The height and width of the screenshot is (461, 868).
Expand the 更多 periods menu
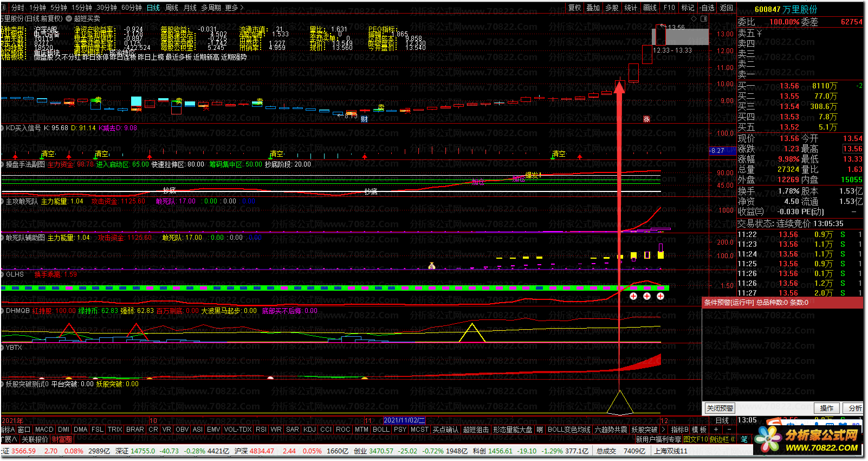point(234,8)
